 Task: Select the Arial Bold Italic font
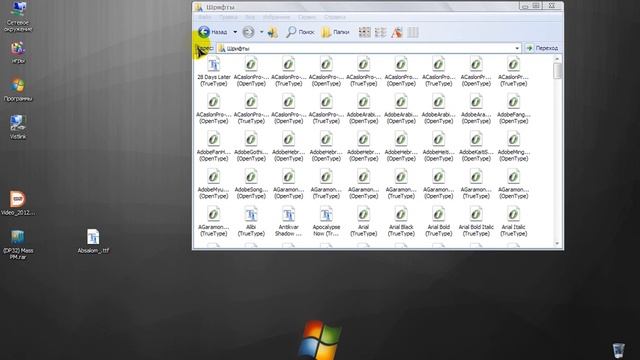476,222
